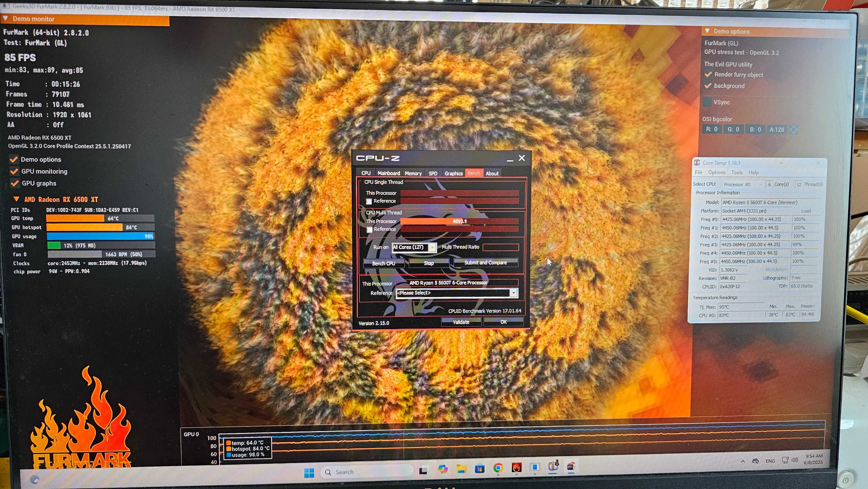Collapse the AMD Radeon RX 6500 XT section
This screenshot has width=868, height=489.
(x=16, y=199)
